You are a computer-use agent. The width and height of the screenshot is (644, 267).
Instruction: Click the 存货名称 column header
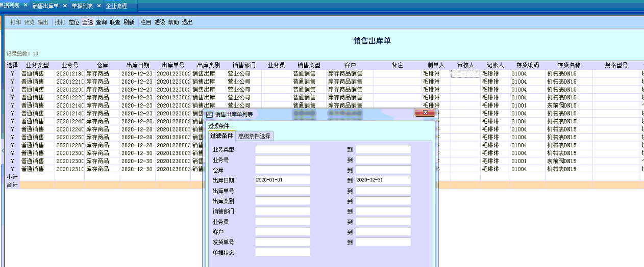(569, 66)
